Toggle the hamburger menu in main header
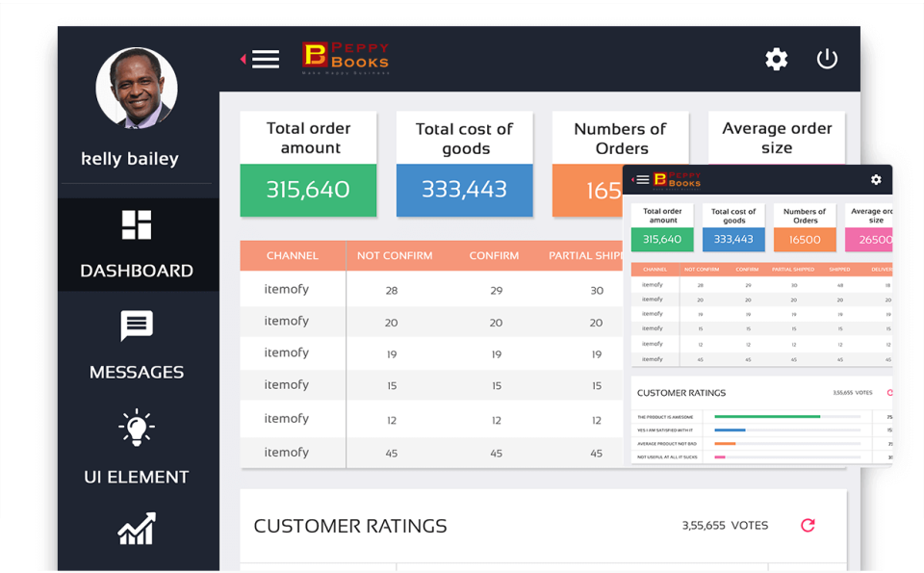Image resolution: width=924 pixels, height=573 pixels. pyautogui.click(x=266, y=59)
